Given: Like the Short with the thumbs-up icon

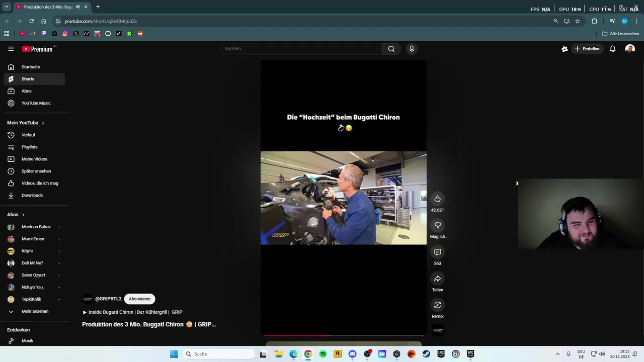Looking at the screenshot, I should click(437, 199).
